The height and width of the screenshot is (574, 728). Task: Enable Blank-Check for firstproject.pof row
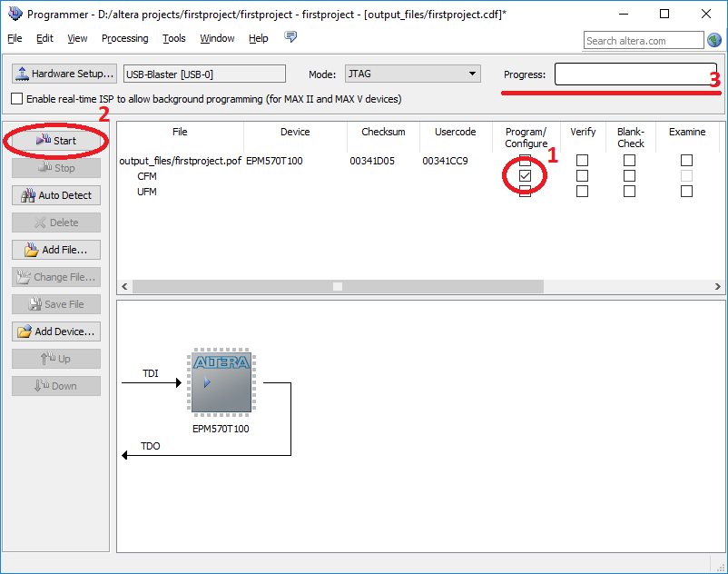[x=630, y=161]
